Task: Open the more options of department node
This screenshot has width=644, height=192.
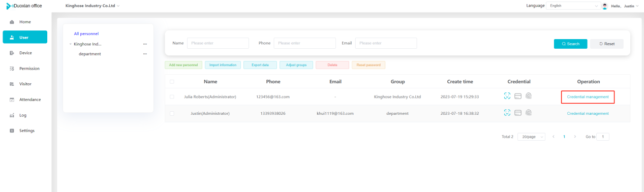Action: click(145, 54)
